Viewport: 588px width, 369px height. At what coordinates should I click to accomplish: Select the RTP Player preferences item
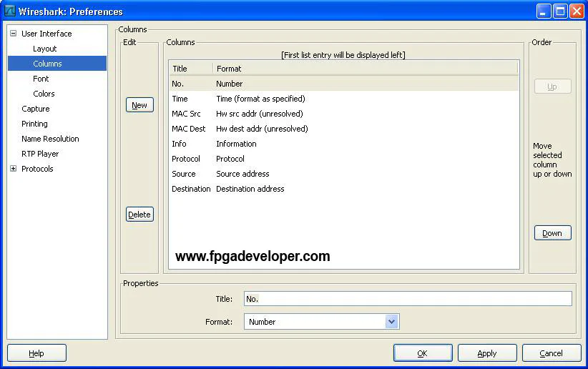[x=40, y=154]
